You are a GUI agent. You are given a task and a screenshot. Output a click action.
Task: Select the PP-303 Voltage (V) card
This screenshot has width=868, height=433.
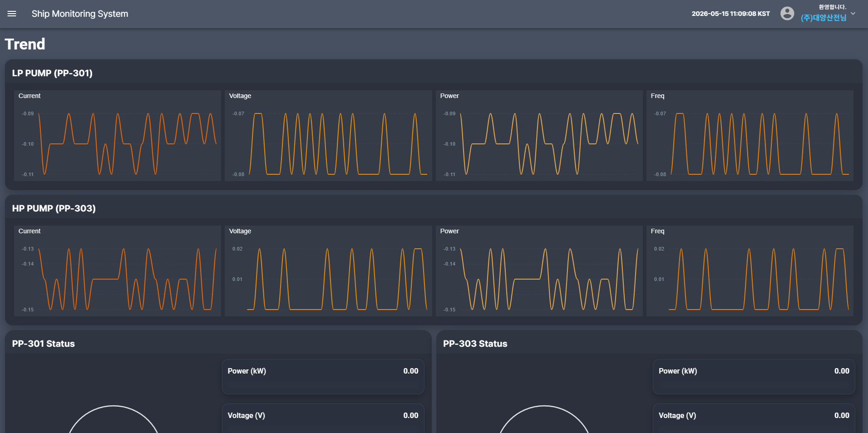pos(754,418)
